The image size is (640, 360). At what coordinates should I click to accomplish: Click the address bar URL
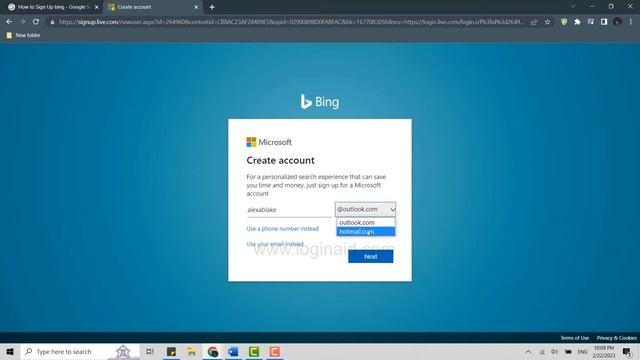[x=291, y=22]
